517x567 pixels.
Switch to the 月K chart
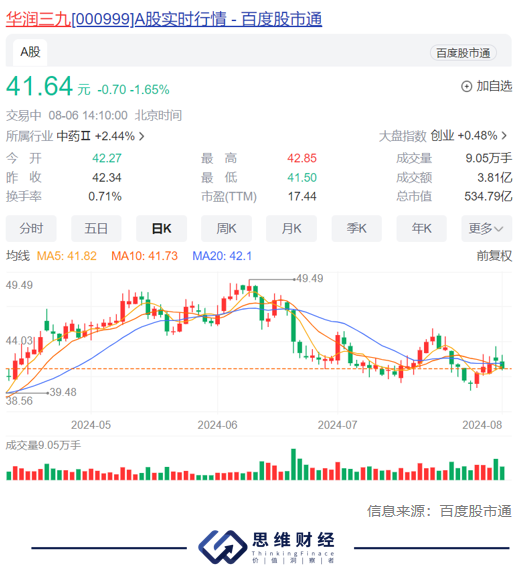291,229
